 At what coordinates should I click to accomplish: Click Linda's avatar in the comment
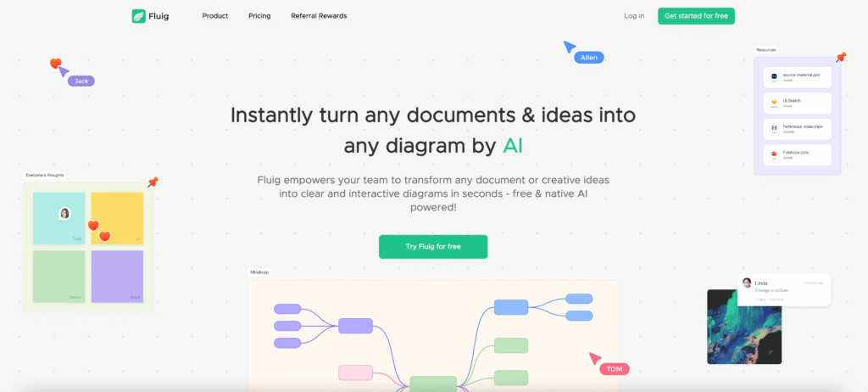747,283
